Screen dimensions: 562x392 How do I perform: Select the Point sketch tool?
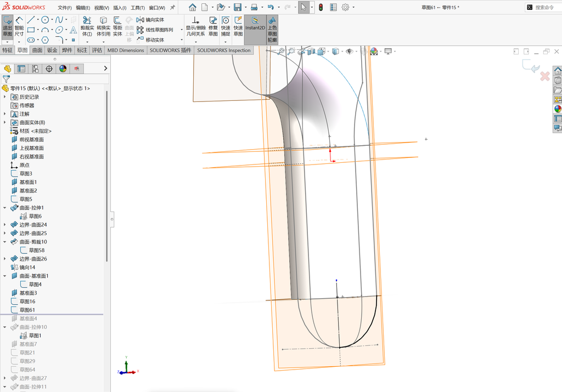tap(73, 39)
